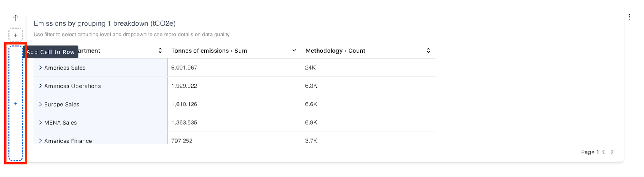Go to the previous page arrow
The image size is (644, 177).
(x=603, y=152)
